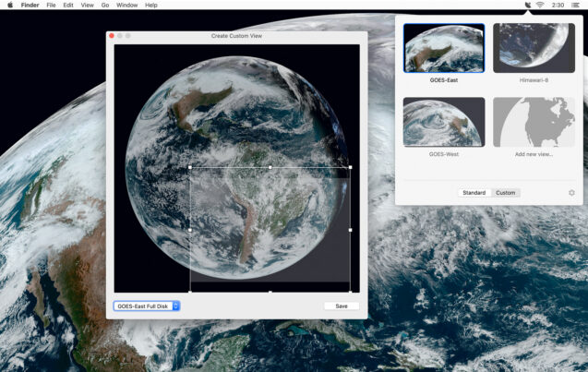This screenshot has width=588, height=372.
Task: Open the View menu
Action: point(88,6)
